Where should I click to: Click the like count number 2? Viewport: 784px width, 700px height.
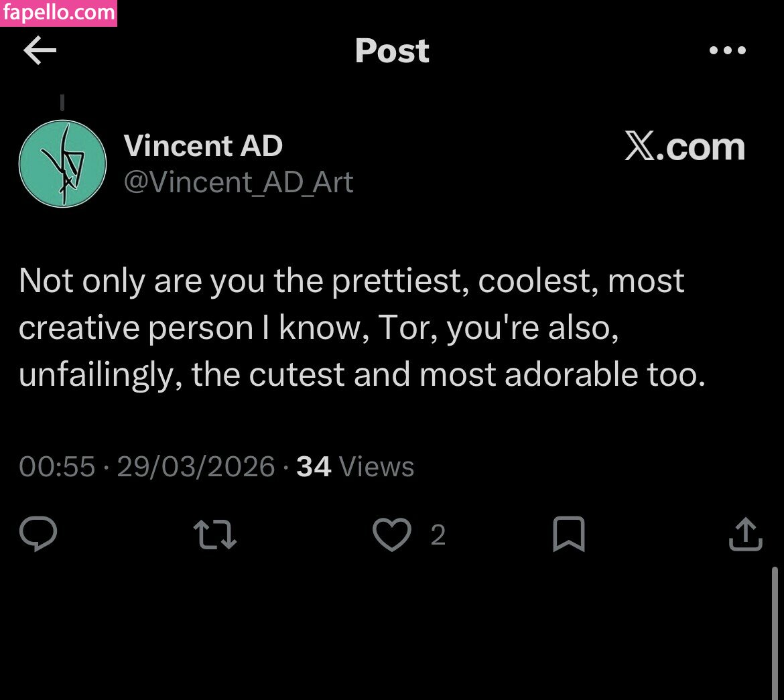click(438, 535)
